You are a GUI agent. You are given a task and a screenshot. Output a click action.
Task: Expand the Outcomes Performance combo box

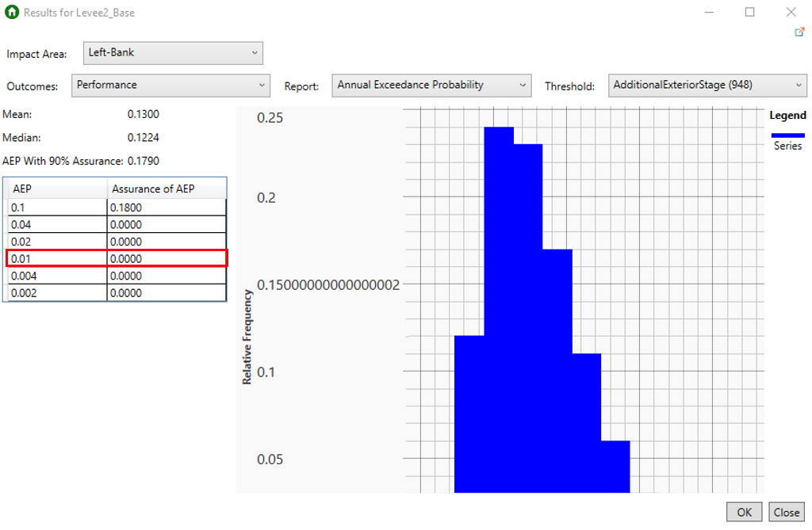[170, 86]
